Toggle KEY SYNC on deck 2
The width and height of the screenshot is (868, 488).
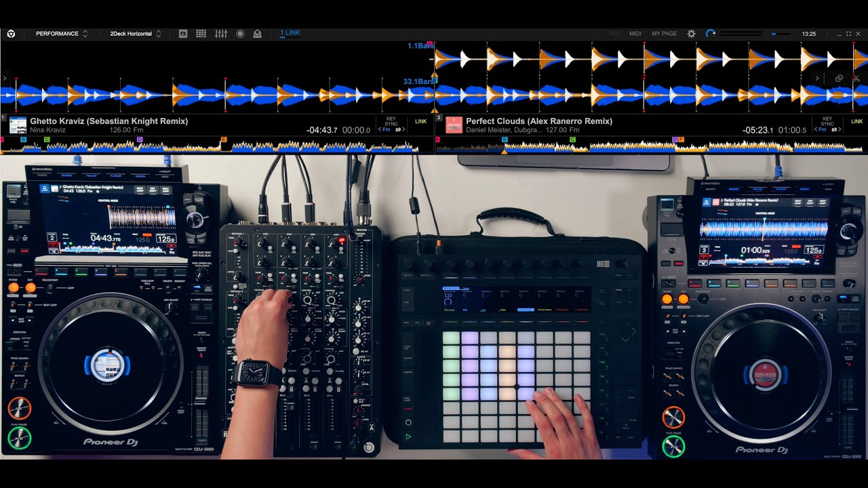(x=827, y=121)
